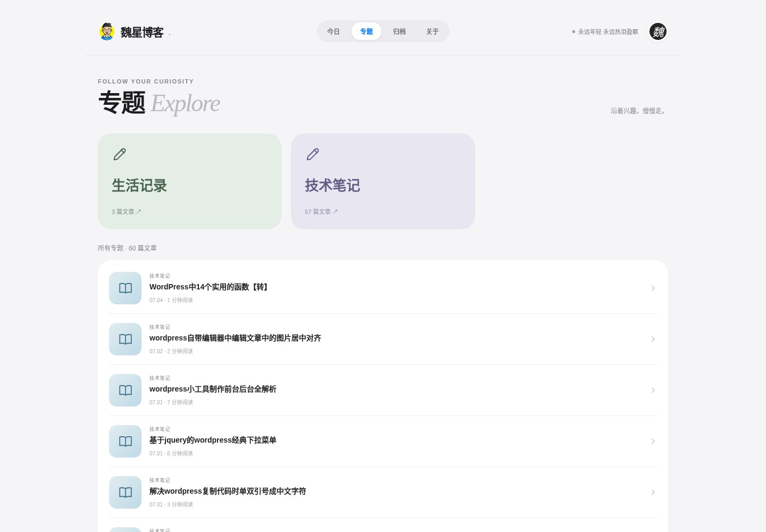Click 技术笔记 tag above wordpress小工具制作 post

click(x=160, y=378)
